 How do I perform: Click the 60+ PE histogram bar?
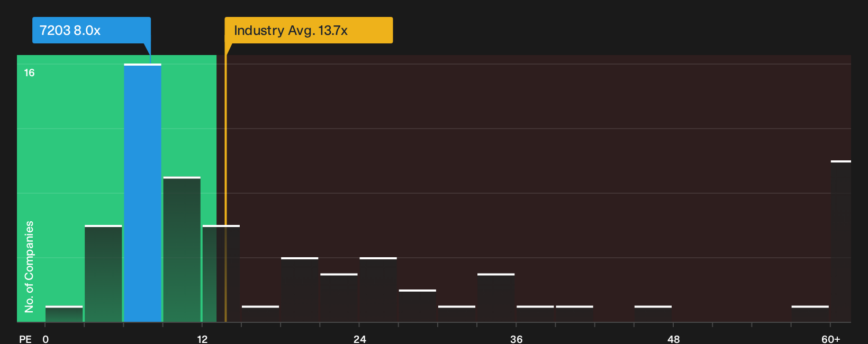(x=840, y=241)
